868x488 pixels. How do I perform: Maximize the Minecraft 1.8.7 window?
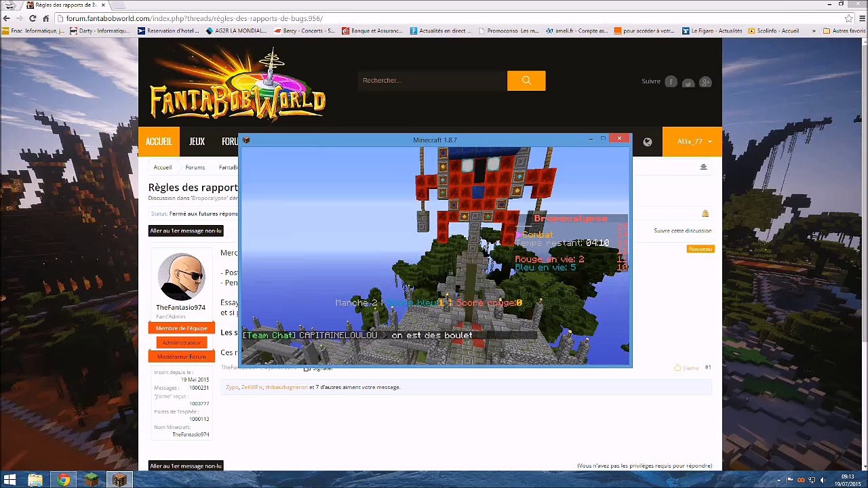coord(603,139)
